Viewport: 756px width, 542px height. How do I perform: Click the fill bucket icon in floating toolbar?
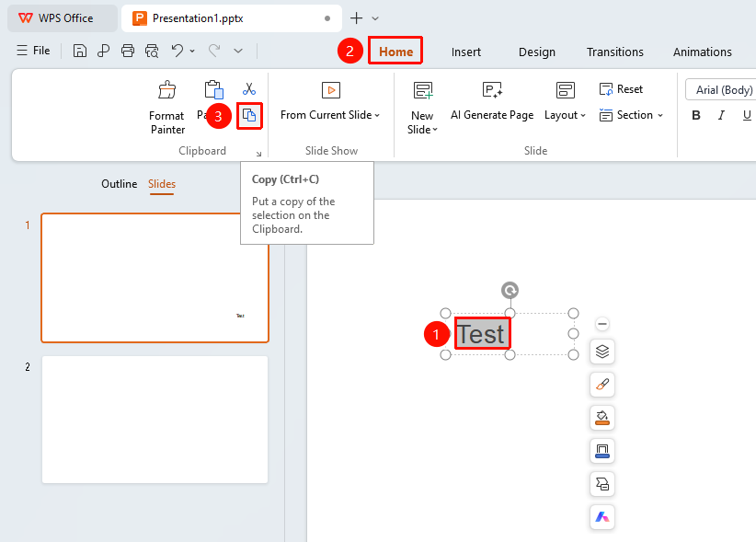[x=602, y=418]
